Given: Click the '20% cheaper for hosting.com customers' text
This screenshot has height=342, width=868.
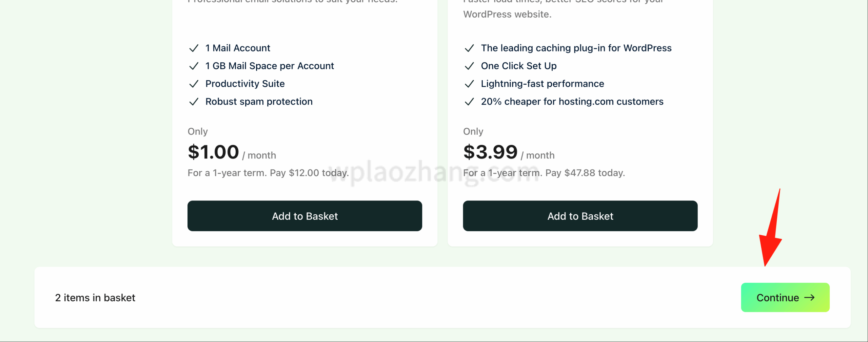Looking at the screenshot, I should coord(572,102).
